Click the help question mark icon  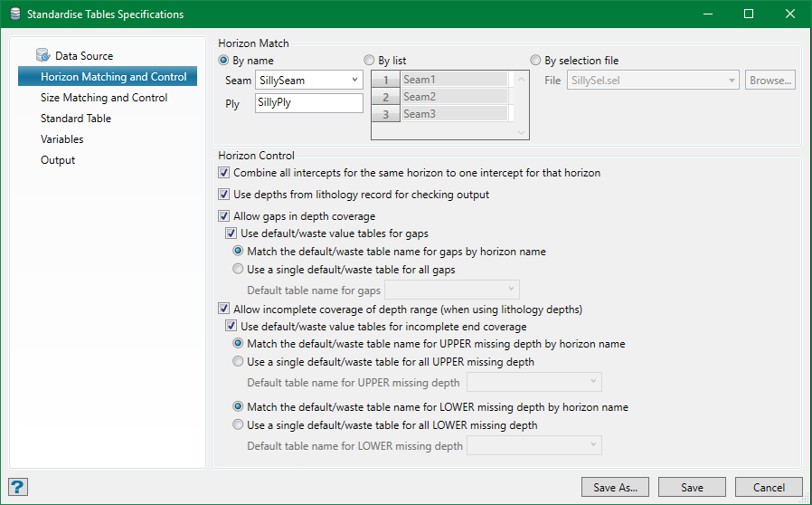(x=18, y=487)
